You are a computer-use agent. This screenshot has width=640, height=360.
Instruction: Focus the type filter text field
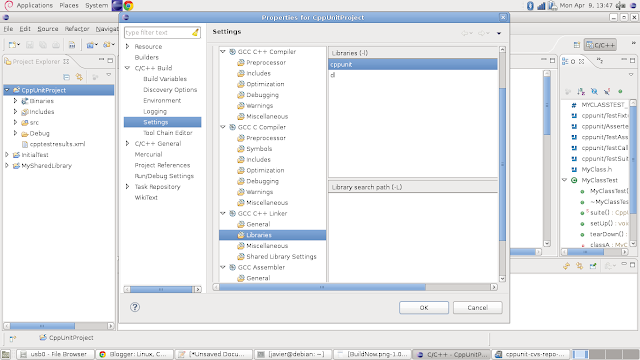pos(158,33)
